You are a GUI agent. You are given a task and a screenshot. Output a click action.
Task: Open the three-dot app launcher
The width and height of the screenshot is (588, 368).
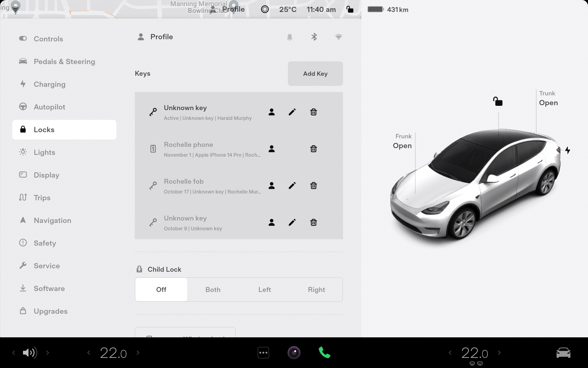263,353
